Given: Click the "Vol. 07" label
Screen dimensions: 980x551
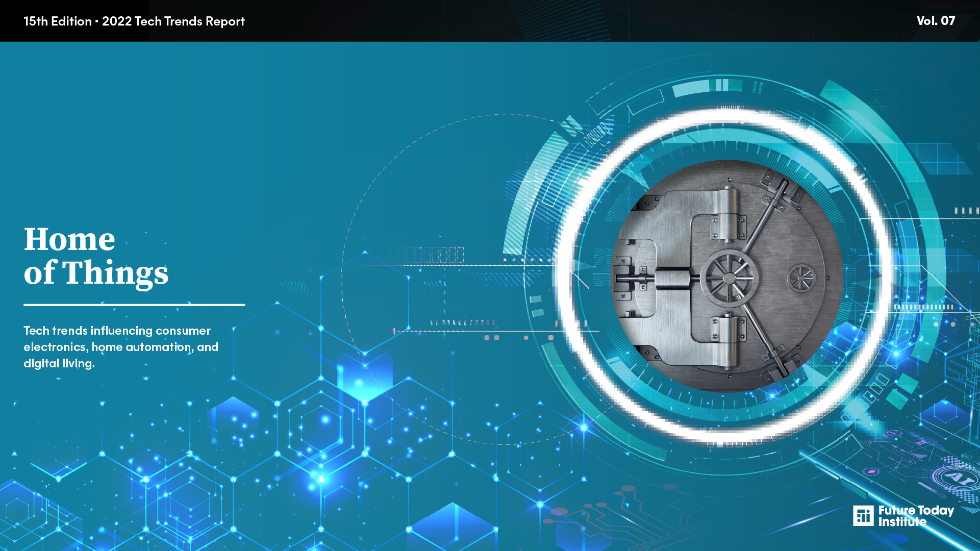Looking at the screenshot, I should (x=936, y=20).
